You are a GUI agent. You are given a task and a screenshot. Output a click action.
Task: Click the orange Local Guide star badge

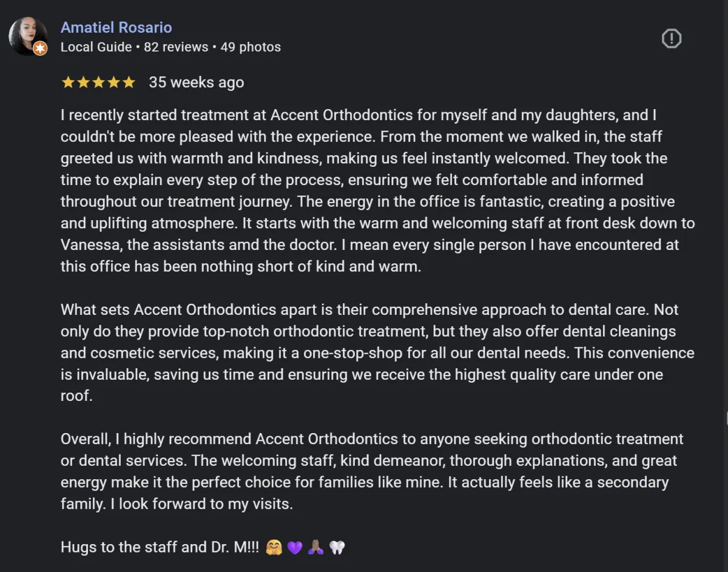coord(40,49)
